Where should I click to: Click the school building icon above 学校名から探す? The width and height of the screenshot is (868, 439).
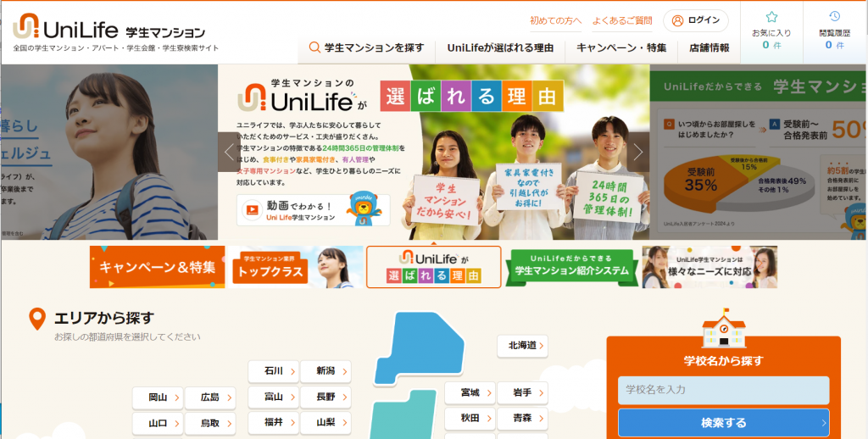[x=724, y=328]
